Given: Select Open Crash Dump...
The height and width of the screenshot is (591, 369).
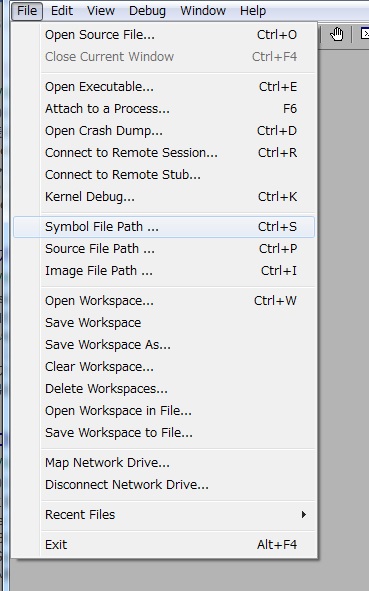Looking at the screenshot, I should pos(164,131).
